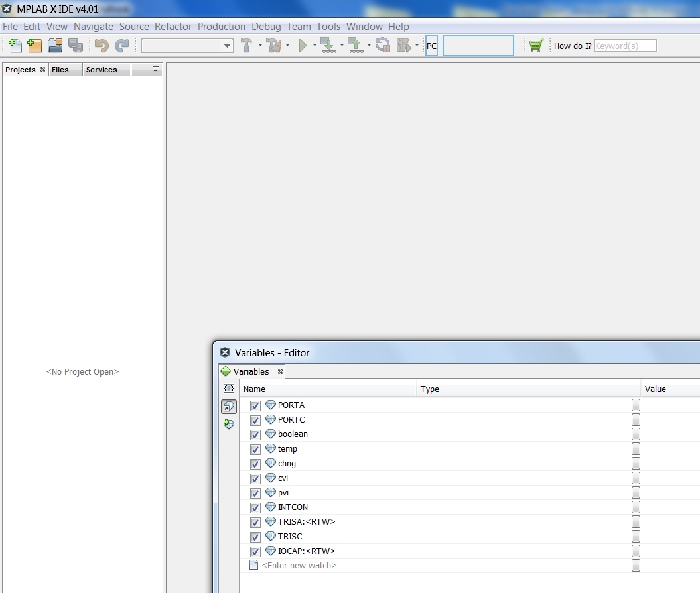Click the temp watch diamond icon

coord(271,448)
